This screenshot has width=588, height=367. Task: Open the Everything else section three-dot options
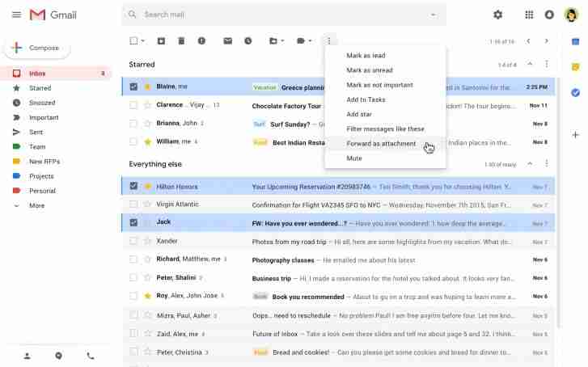547,163
